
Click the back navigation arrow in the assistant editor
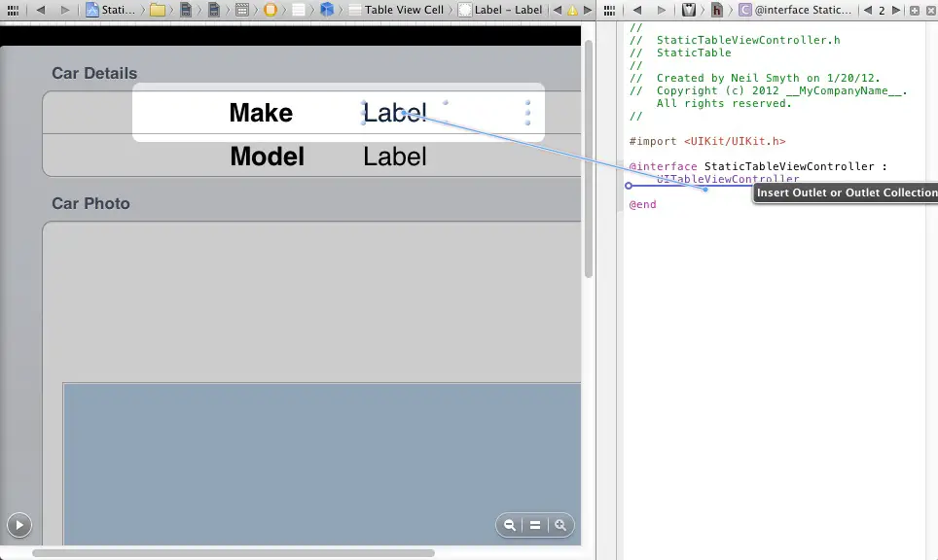(636, 10)
